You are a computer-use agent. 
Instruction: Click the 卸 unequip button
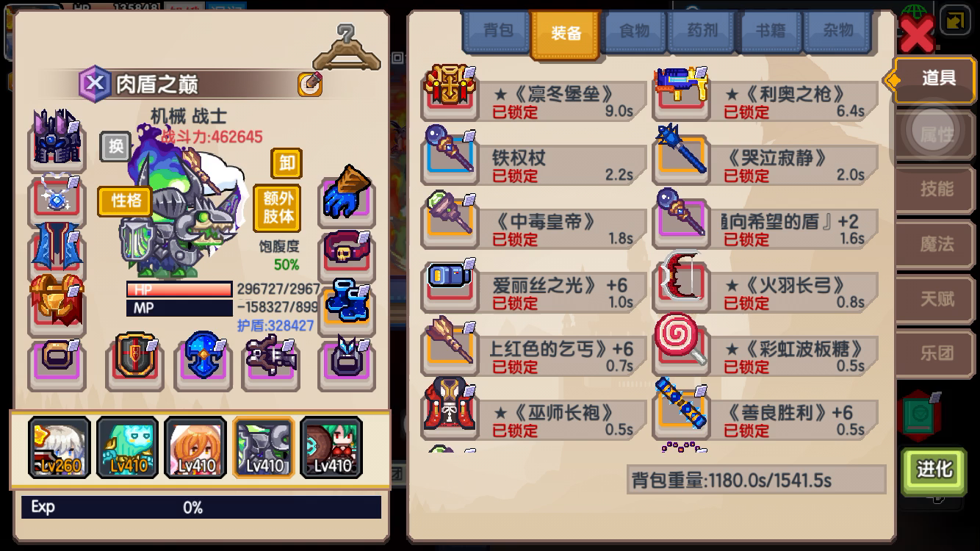tap(287, 162)
